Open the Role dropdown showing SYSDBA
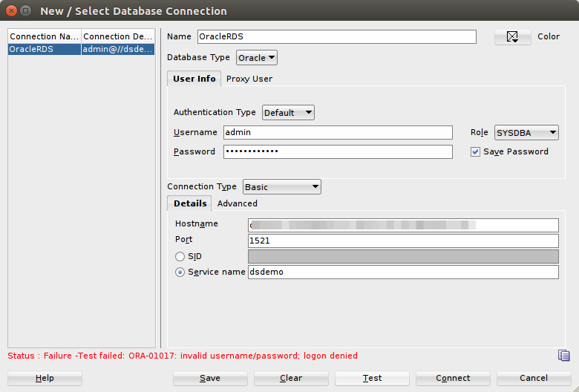This screenshot has width=579, height=392. point(526,133)
